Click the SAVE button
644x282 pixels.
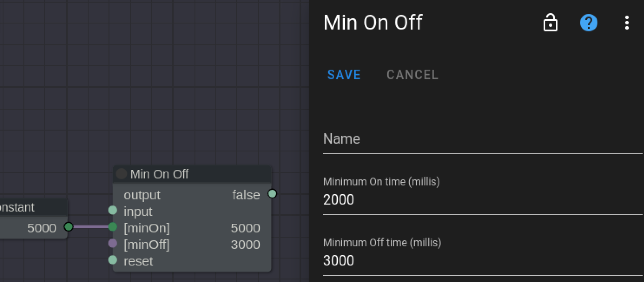click(344, 75)
